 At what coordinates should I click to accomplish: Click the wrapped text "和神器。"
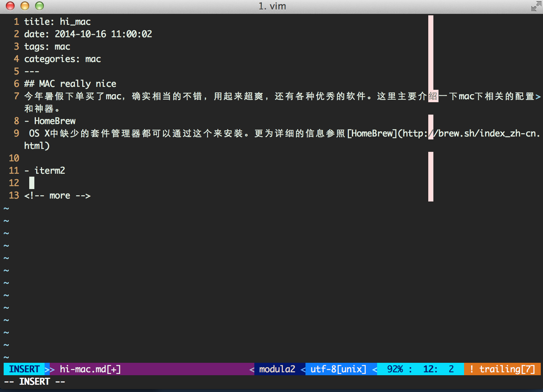pyautogui.click(x=42, y=109)
